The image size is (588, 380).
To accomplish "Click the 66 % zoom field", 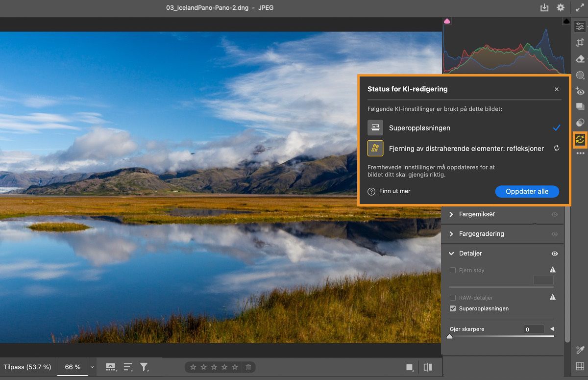I will point(73,367).
